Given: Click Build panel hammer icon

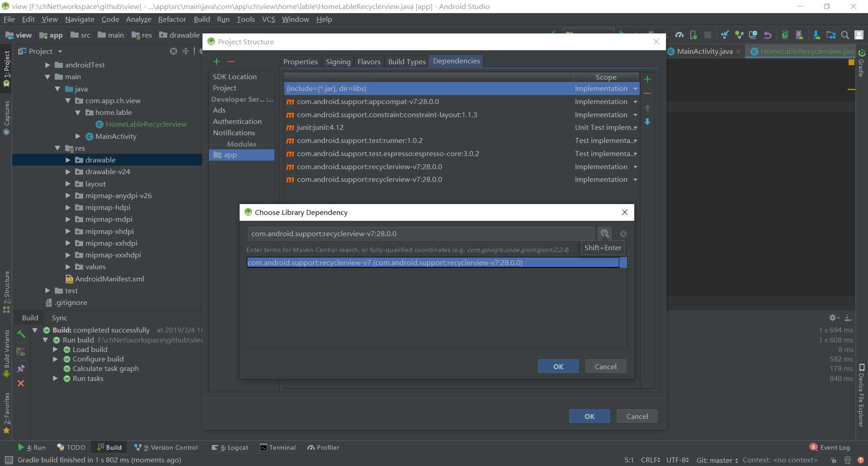Looking at the screenshot, I should click(x=21, y=334).
